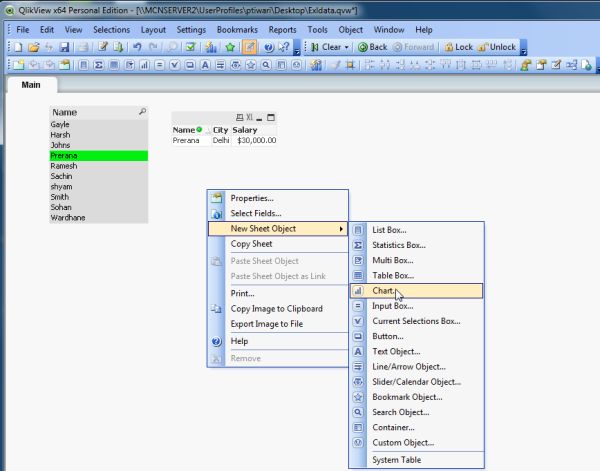Click the Salary column header
600x471 pixels.
[x=253, y=130]
